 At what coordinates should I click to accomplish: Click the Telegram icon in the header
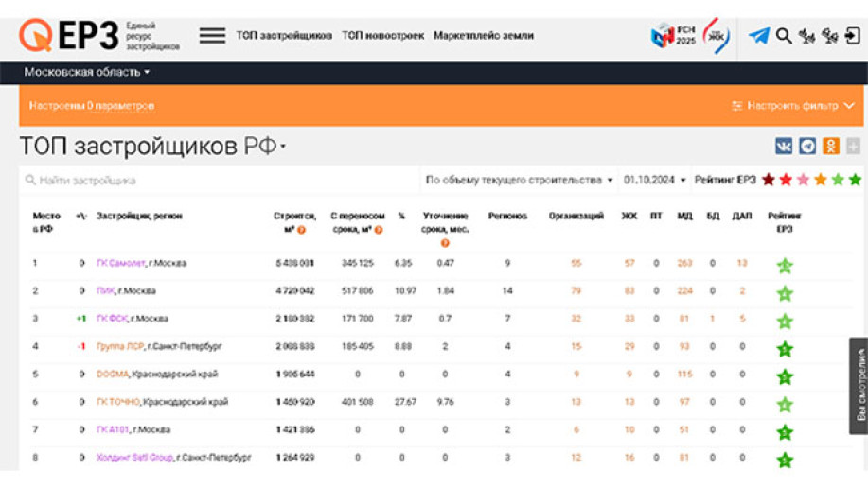click(758, 36)
